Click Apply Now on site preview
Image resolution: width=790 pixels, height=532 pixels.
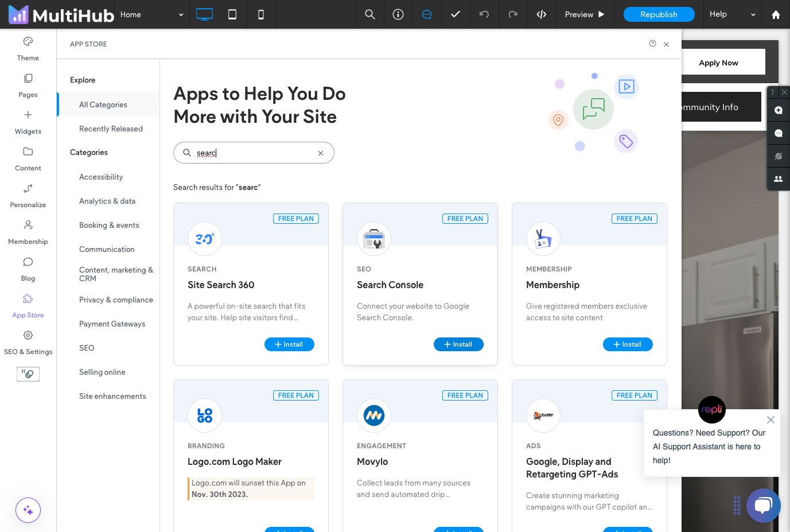coord(718,63)
